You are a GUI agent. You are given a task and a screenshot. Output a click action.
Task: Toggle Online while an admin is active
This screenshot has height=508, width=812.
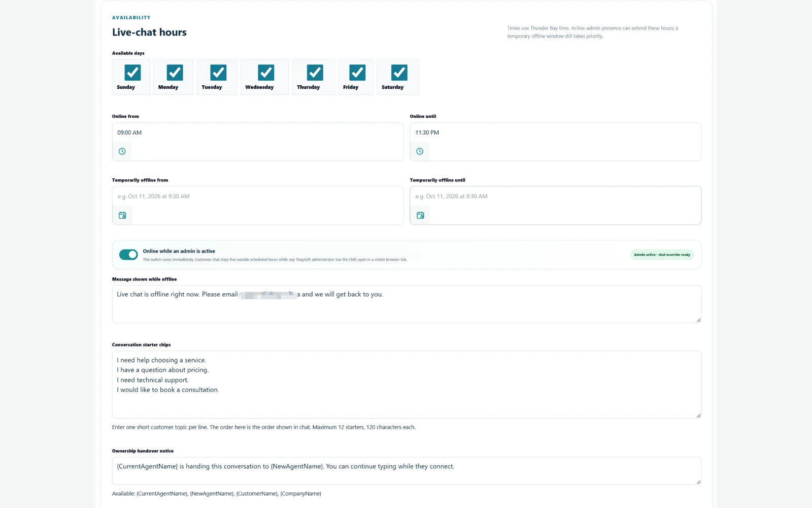click(x=128, y=255)
